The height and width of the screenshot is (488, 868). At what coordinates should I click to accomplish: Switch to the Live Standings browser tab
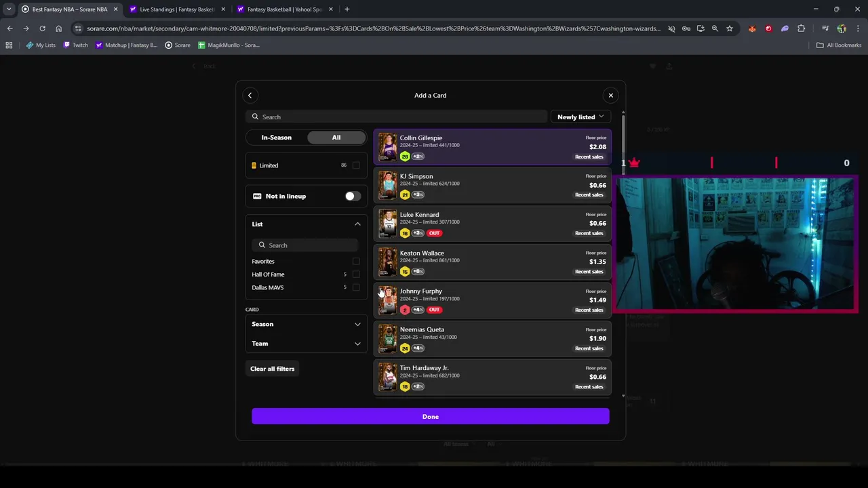click(x=176, y=9)
